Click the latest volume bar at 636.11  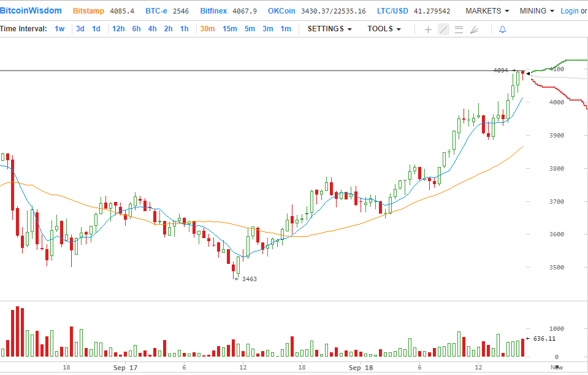pyautogui.click(x=523, y=347)
